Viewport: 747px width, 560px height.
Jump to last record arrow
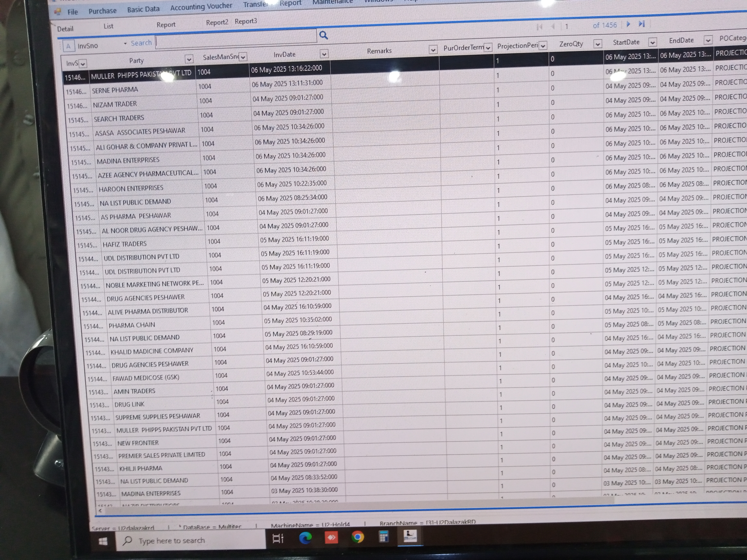[x=642, y=24]
